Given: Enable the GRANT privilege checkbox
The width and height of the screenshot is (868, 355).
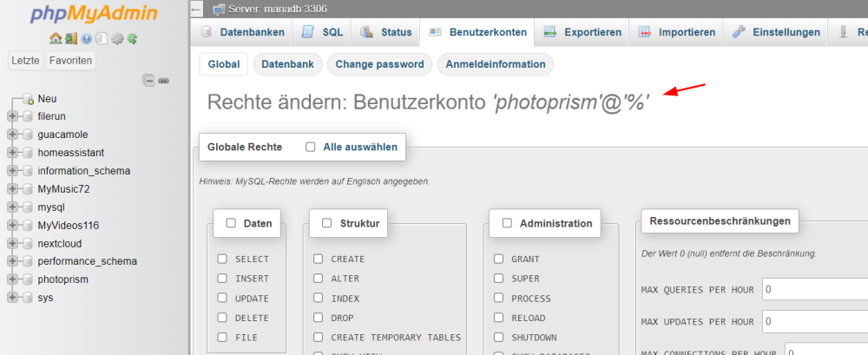Looking at the screenshot, I should coord(499,259).
